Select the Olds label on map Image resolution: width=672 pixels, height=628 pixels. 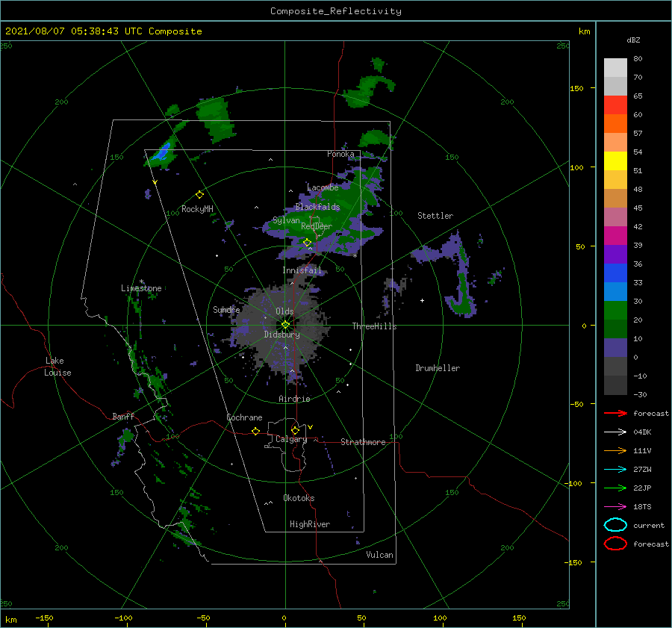click(284, 311)
